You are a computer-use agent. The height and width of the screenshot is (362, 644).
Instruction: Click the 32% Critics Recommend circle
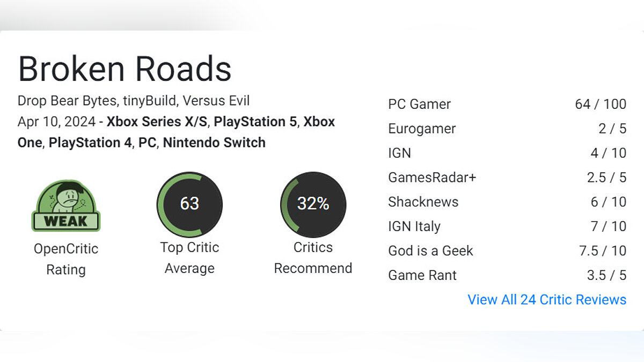point(313,204)
